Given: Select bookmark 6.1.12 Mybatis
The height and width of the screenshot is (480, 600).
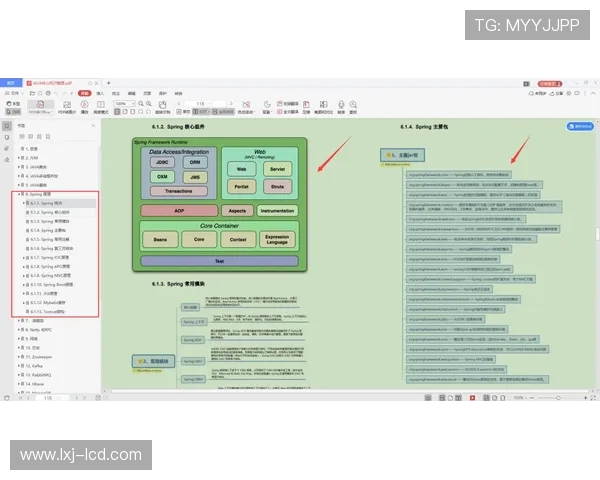Looking at the screenshot, I should [48, 303].
